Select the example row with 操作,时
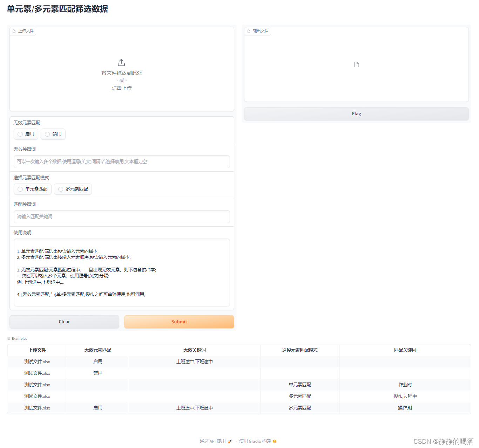Screen dimensions: 479x448 (239, 408)
